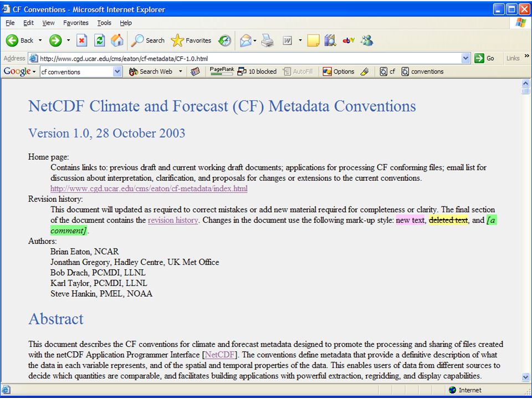Viewport: 532px width, 399px height.
Task: Open the Help menu
Action: click(x=126, y=23)
